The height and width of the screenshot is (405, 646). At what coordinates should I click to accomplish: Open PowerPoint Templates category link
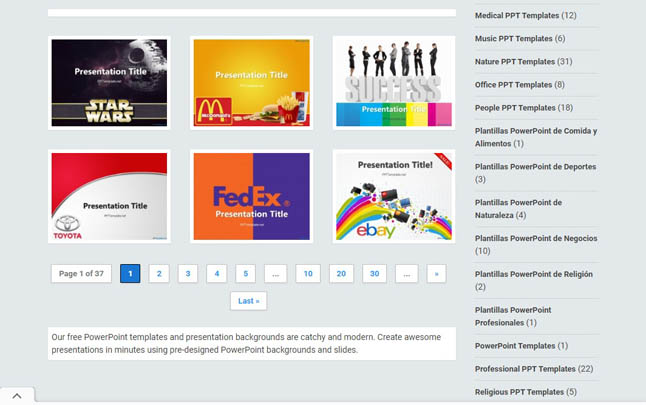coord(515,346)
